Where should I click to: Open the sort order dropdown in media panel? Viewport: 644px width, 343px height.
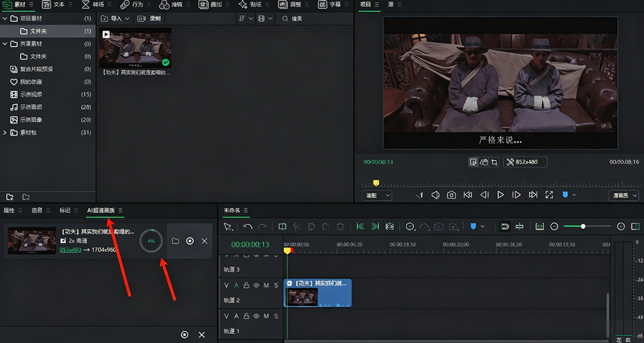245,18
